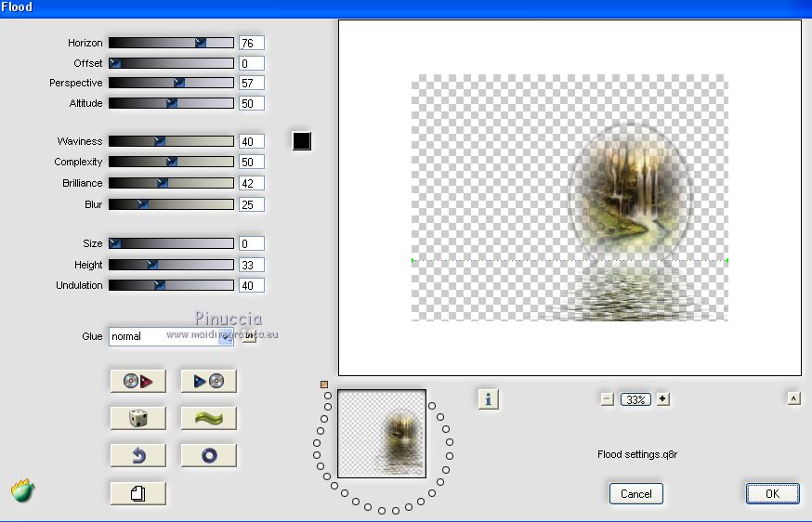This screenshot has height=522, width=812.
Task: Click the Waviness value field
Action: [252, 141]
